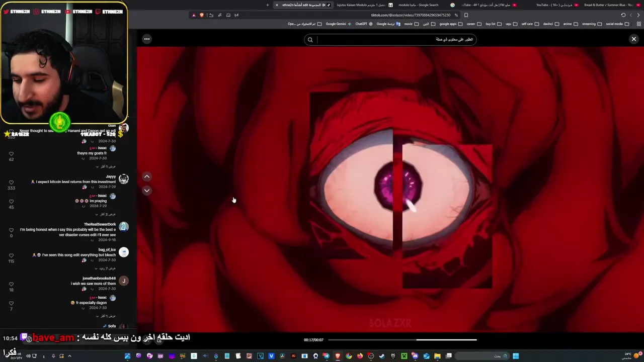Expand 1 more reply under 'fr especially dagon'
The image size is (644, 362).
click(x=106, y=316)
